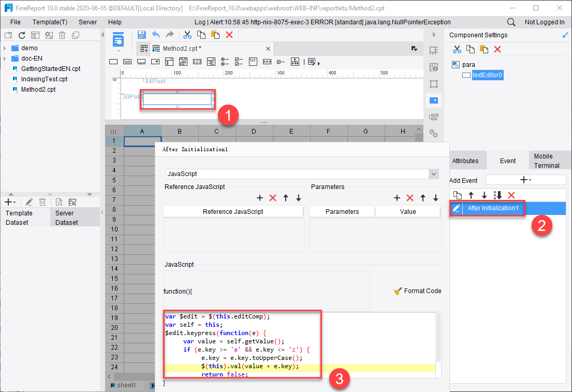Open the hyperlink chain icon in right sidebar
The image size is (572, 392).
[x=433, y=133]
